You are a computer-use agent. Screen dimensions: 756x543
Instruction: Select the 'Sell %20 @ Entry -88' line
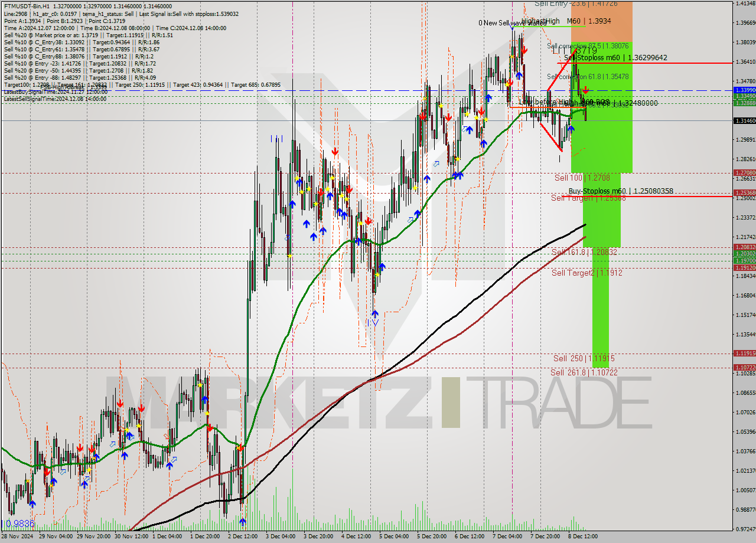pos(80,77)
